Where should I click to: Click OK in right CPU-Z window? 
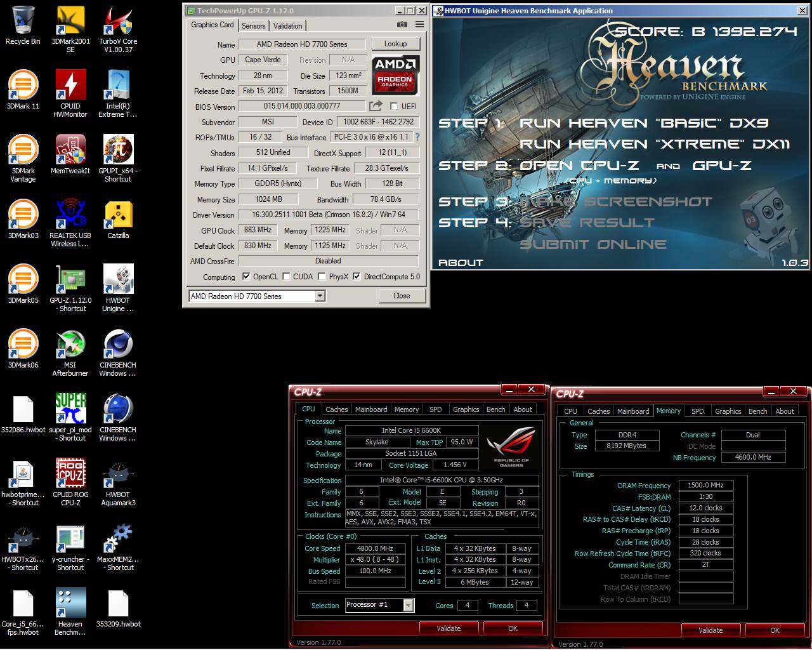pos(775,630)
